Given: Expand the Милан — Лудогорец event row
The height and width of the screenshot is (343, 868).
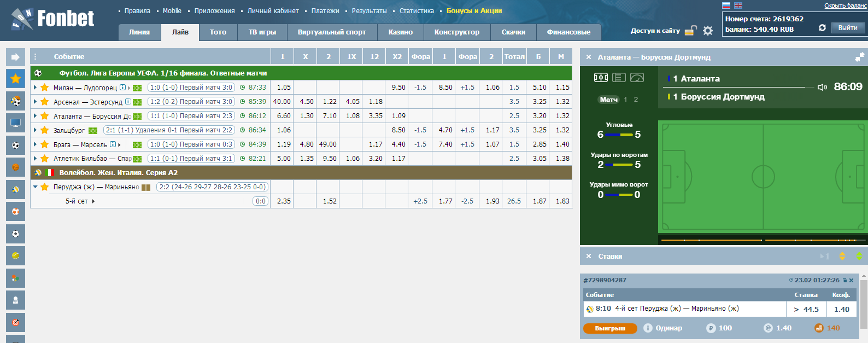Looking at the screenshot, I should [x=36, y=88].
